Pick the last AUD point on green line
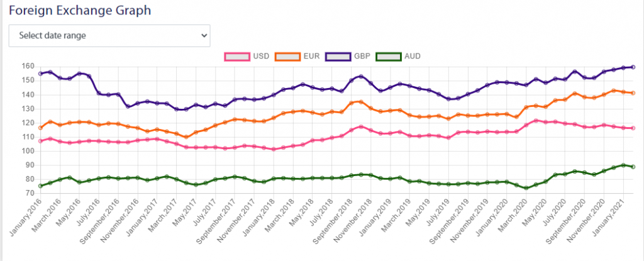Viewport: 644px width, 261px height. click(633, 167)
